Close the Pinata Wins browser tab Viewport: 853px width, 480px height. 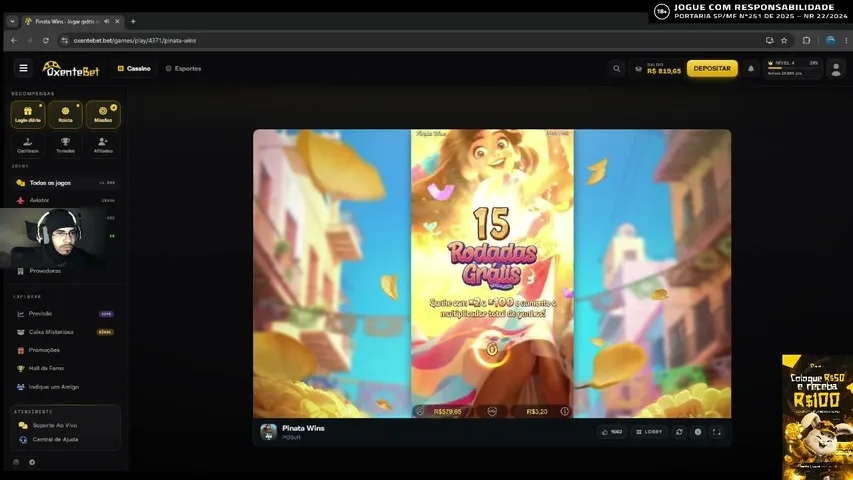117,21
